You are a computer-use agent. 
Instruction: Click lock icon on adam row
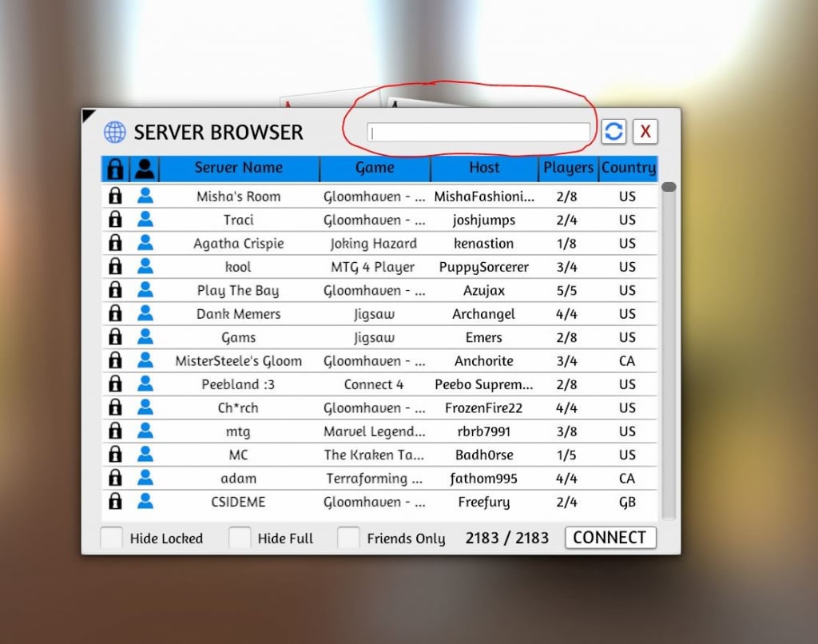[115, 478]
